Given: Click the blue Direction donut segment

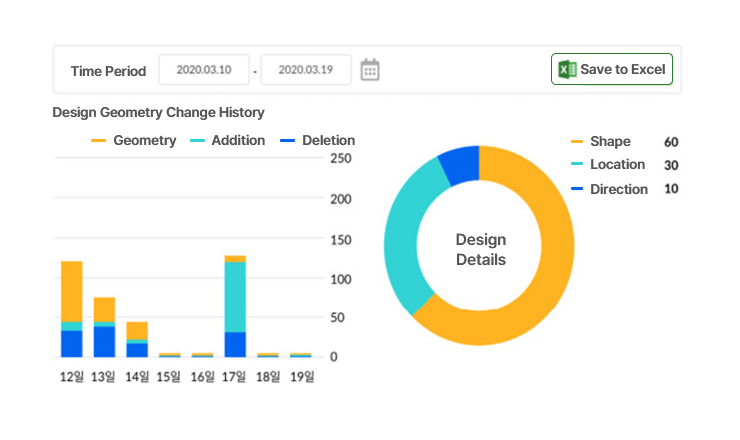Looking at the screenshot, I should 461,164.
